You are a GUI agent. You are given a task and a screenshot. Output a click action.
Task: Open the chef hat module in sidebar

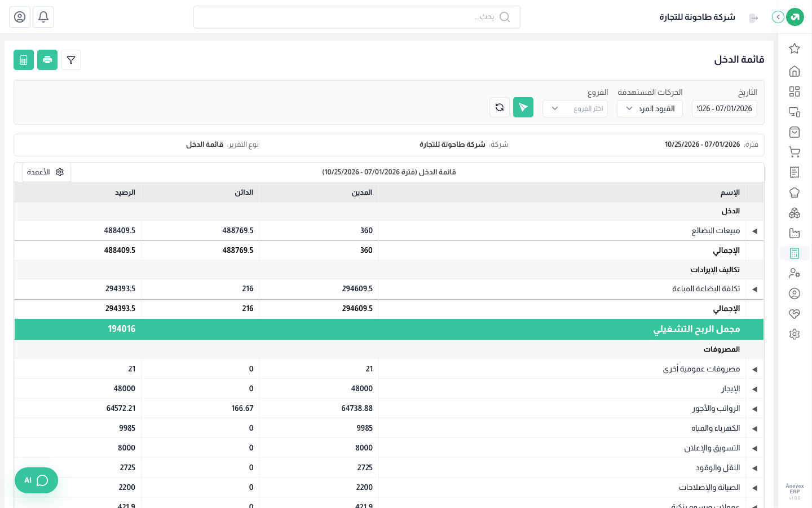coord(795,192)
